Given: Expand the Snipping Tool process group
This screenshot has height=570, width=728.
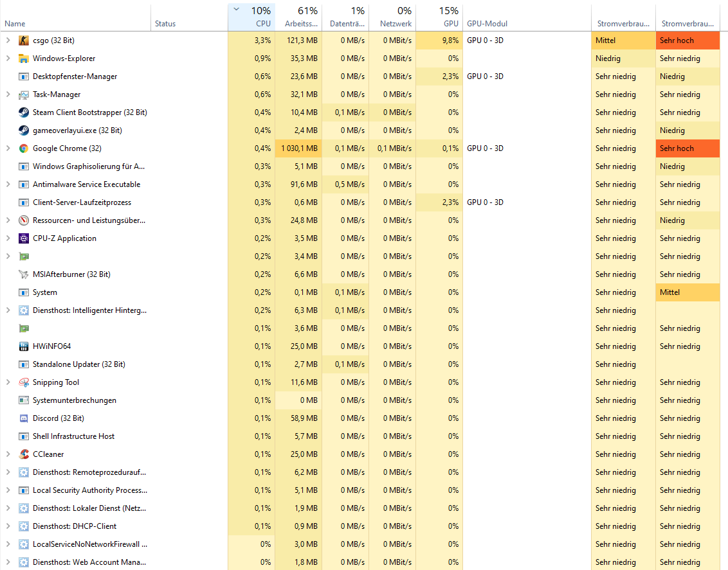Looking at the screenshot, I should coord(8,382).
